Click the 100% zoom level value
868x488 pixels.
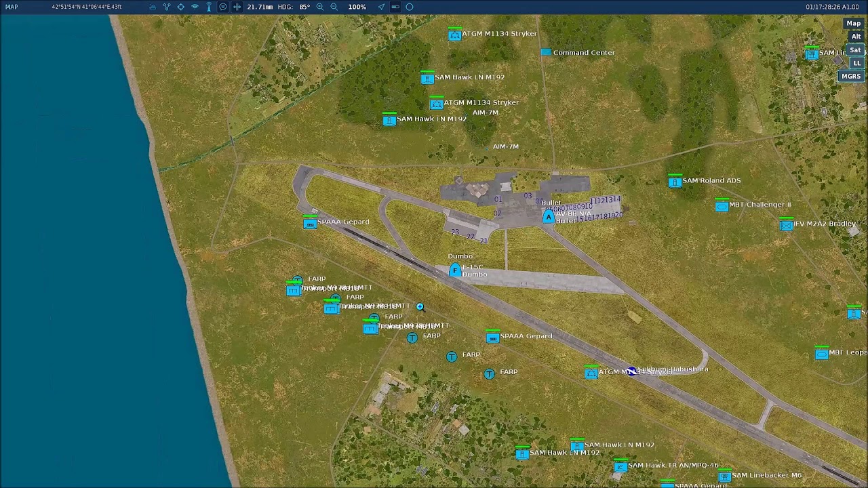coord(357,7)
